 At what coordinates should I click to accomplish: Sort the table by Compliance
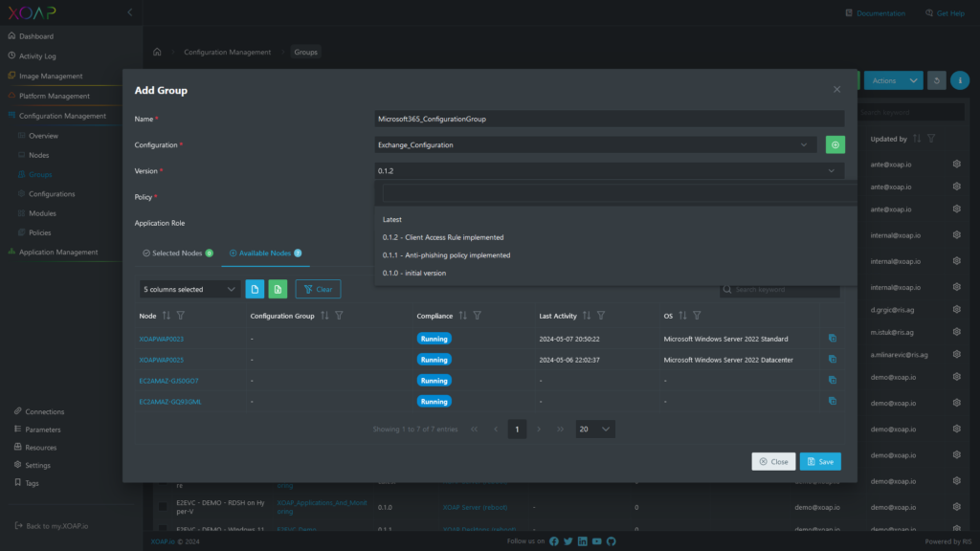(462, 316)
